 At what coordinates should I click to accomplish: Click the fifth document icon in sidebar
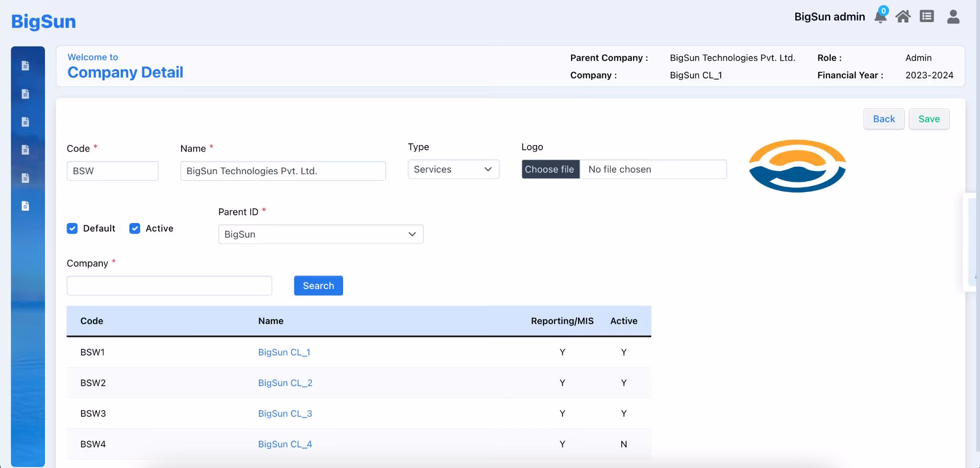click(25, 178)
